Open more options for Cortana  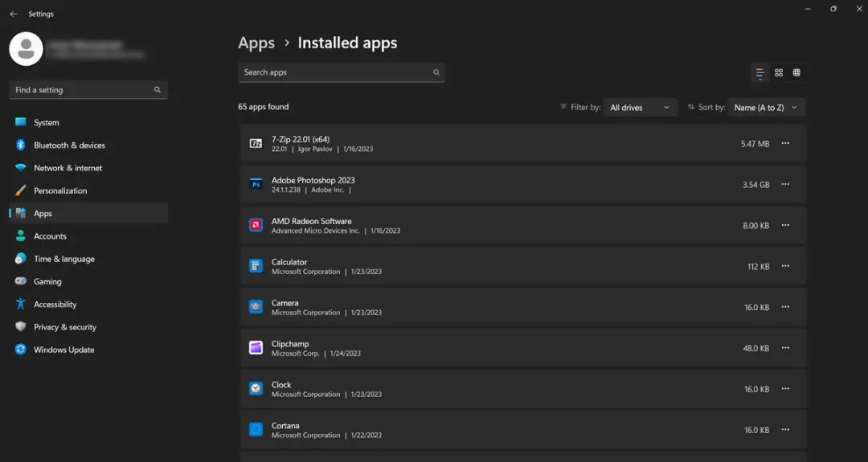pyautogui.click(x=785, y=430)
